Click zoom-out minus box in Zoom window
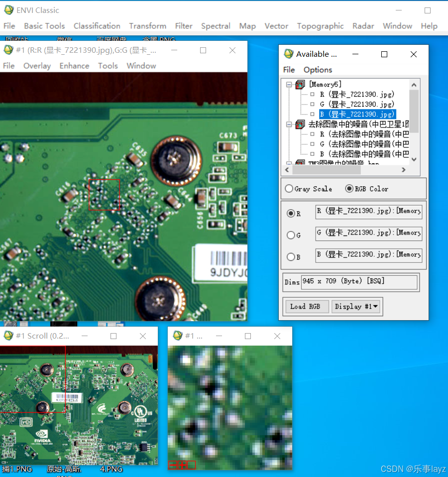 (172, 465)
